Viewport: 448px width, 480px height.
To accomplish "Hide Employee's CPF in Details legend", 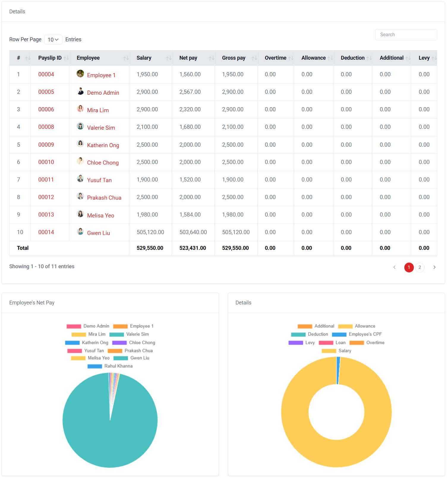I will click(357, 334).
